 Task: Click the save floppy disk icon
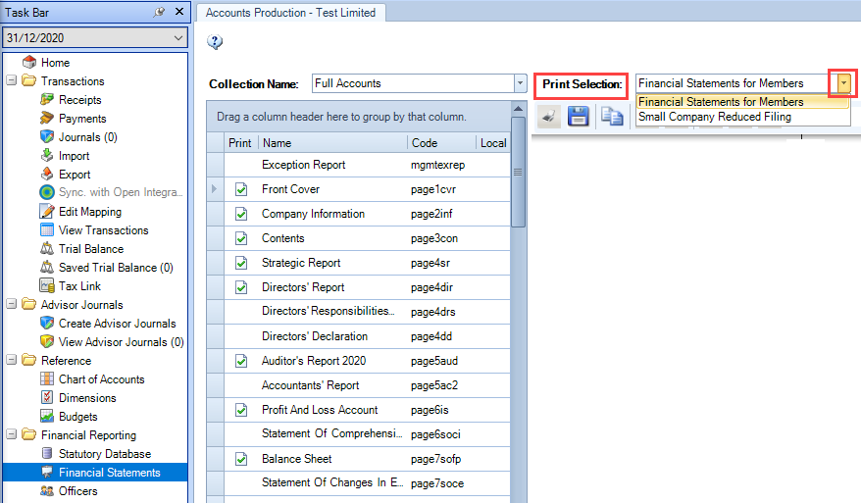578,117
